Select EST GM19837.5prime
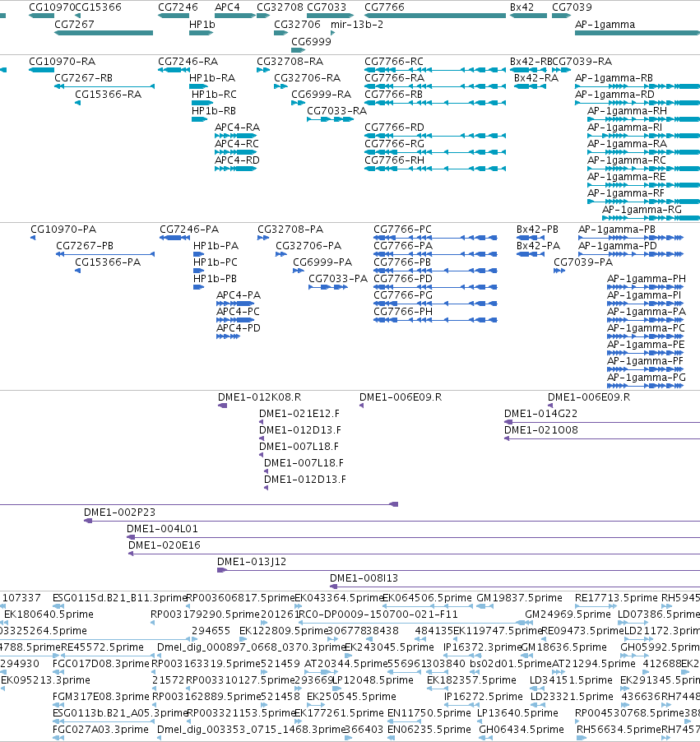The width and height of the screenshot is (700, 742). coord(519,598)
